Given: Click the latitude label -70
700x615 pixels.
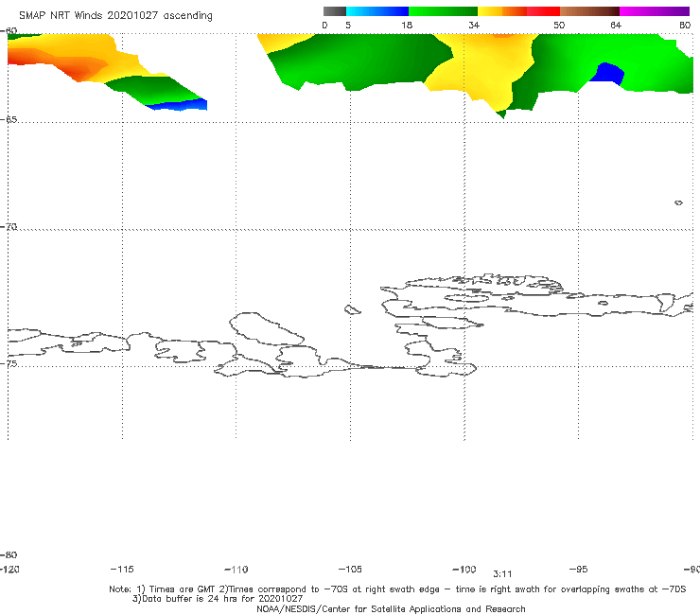Looking at the screenshot, I should click(9, 227).
